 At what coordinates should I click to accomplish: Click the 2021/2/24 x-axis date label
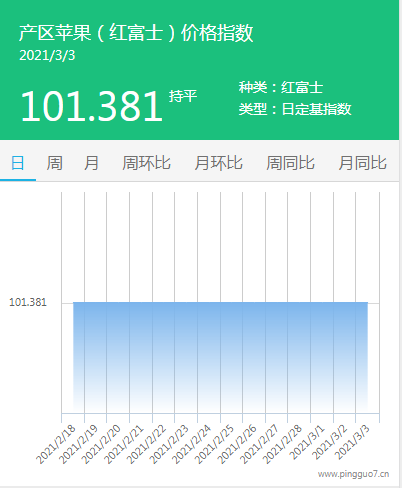[191, 444]
